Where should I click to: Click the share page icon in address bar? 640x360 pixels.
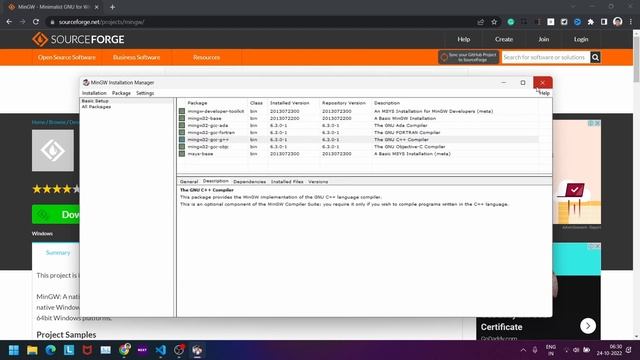(480, 22)
